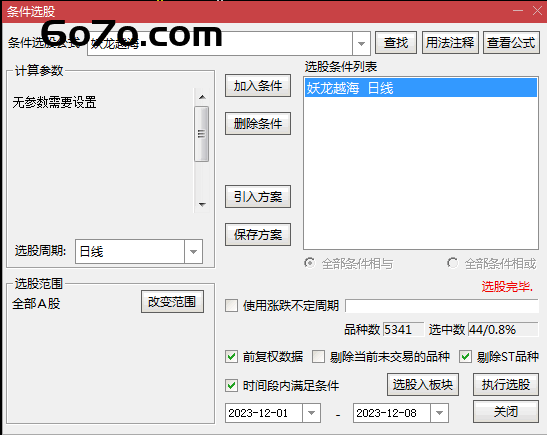Minimize the 条件选股 window
This screenshot has height=435, width=547.
518,11
